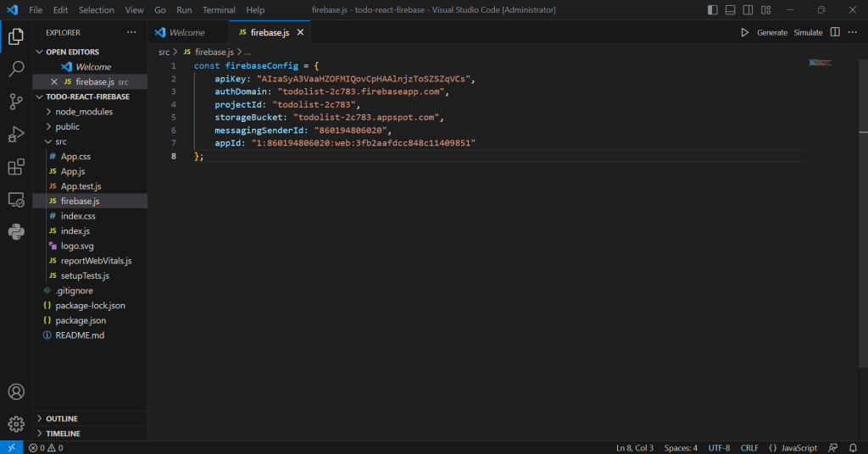
Task: Click the Split Editor Right icon
Action: (835, 33)
